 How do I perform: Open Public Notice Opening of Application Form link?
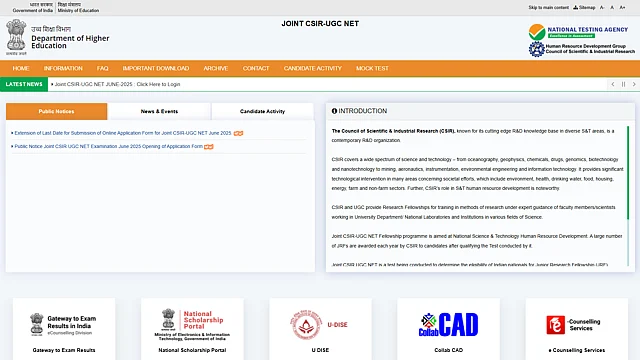(109, 146)
